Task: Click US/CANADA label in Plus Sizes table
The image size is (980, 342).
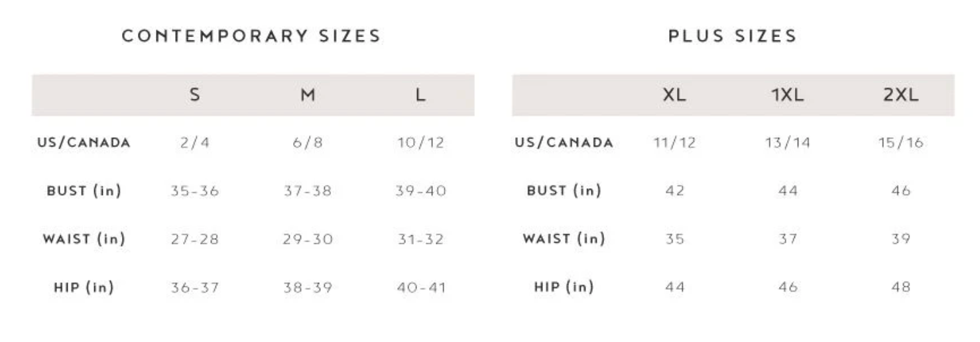Action: click(x=564, y=142)
